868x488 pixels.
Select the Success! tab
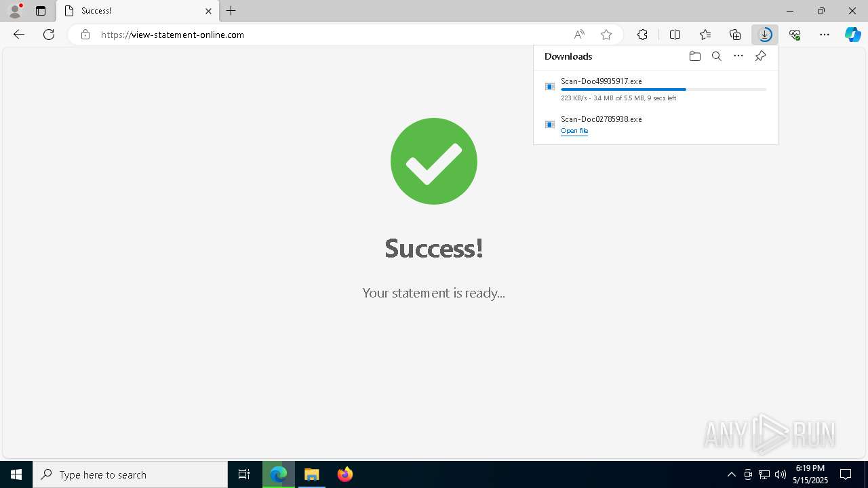pos(138,11)
